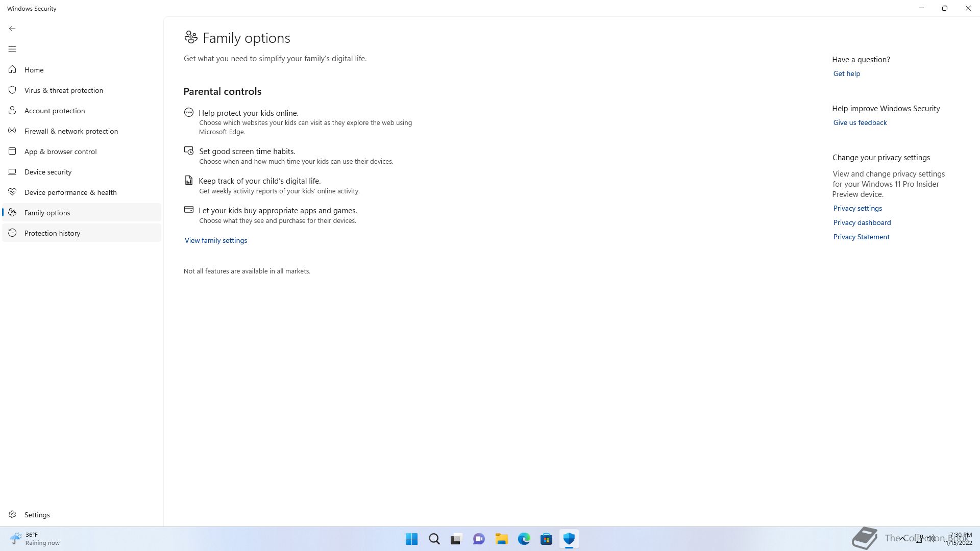Click the back arrow icon
The image size is (980, 551).
[x=12, y=29]
